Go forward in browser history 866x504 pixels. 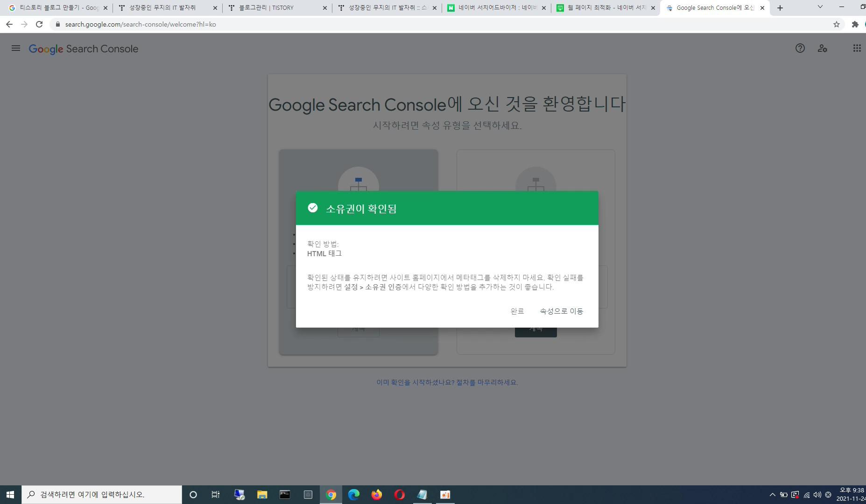[x=24, y=24]
